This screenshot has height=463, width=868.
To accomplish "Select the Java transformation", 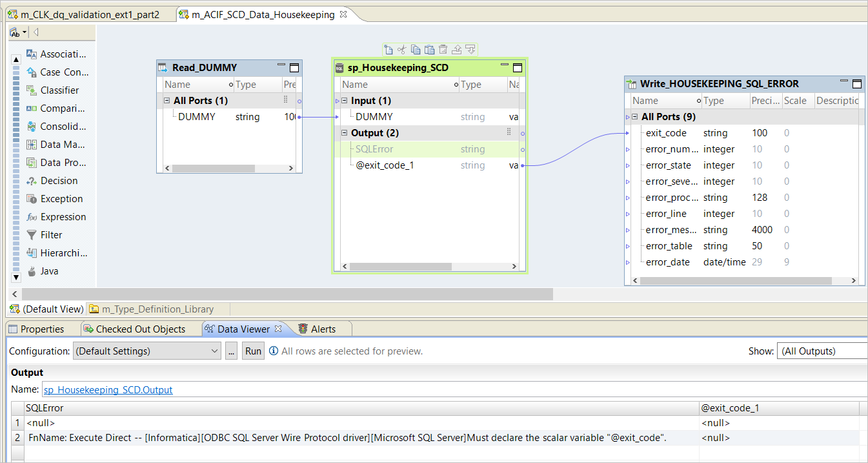I will 43,271.
